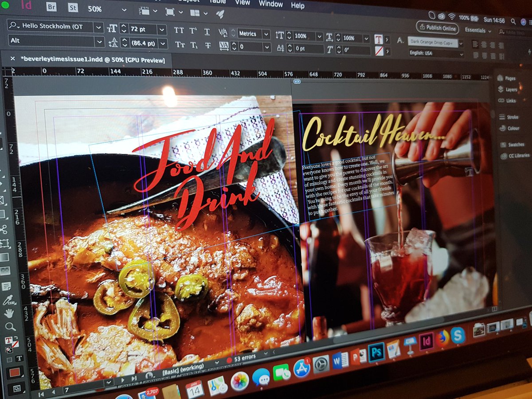Image resolution: width=532 pixels, height=399 pixels.
Task: Select the Hand tool
Action: pos(9,313)
